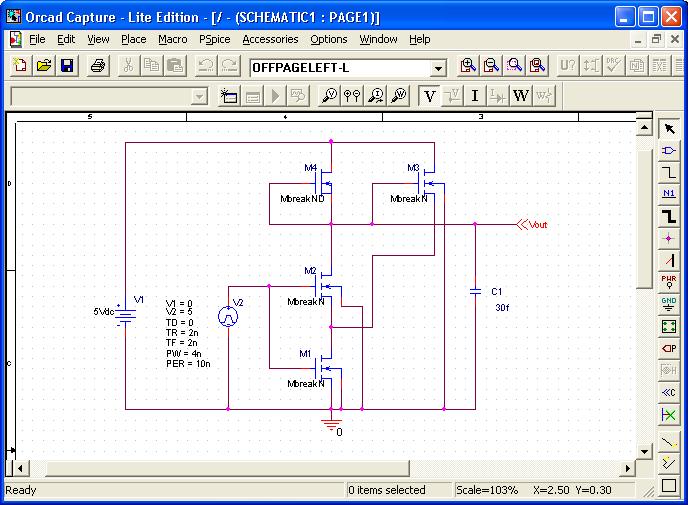Screen dimensions: 688x505
Task: Select the Vout off-page connector
Action: 532,225
